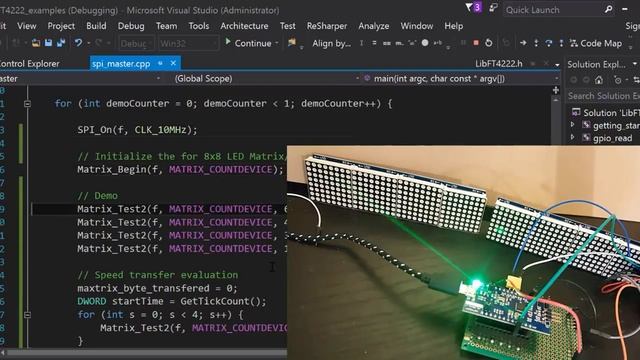640x360 pixels.
Task: Open the Help menu
Action: (x=453, y=26)
